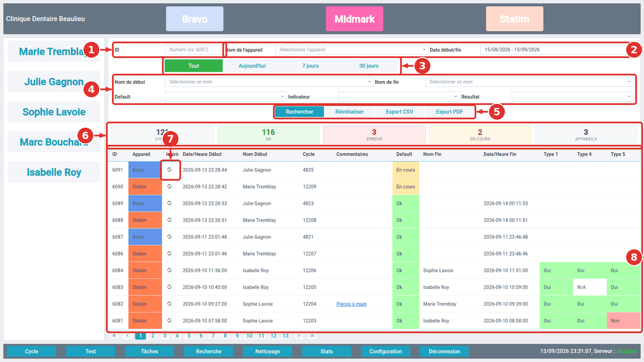Export results with Export CSV

[399, 112]
